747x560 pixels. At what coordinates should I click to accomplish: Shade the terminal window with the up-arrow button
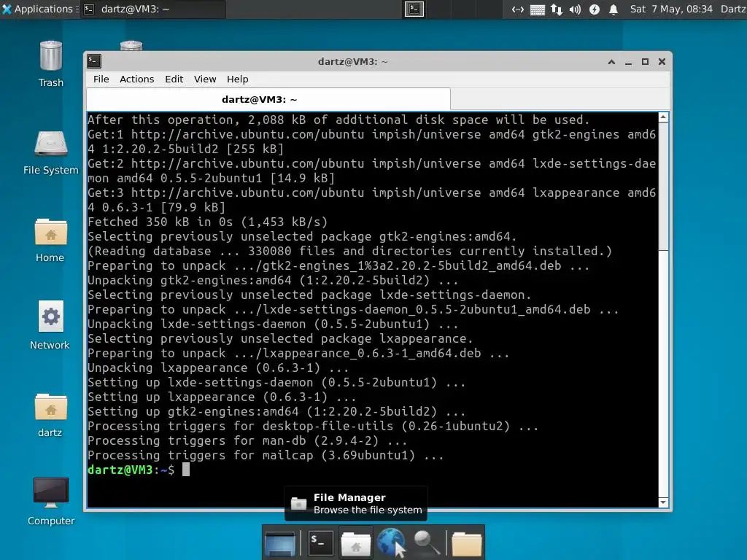tap(612, 62)
